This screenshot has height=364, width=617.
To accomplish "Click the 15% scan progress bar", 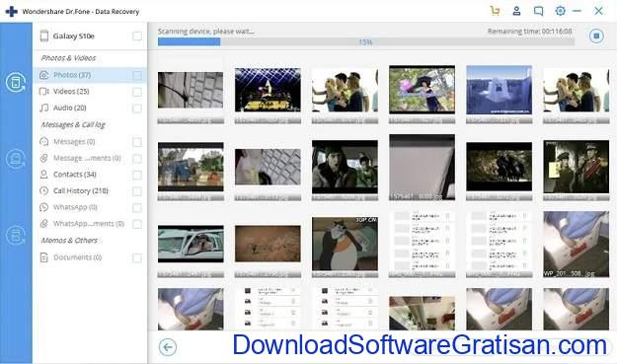I will coord(366,41).
